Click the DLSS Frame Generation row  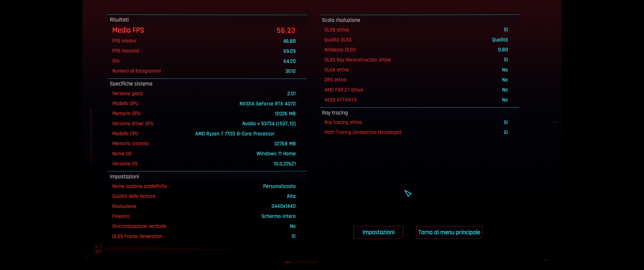203,236
